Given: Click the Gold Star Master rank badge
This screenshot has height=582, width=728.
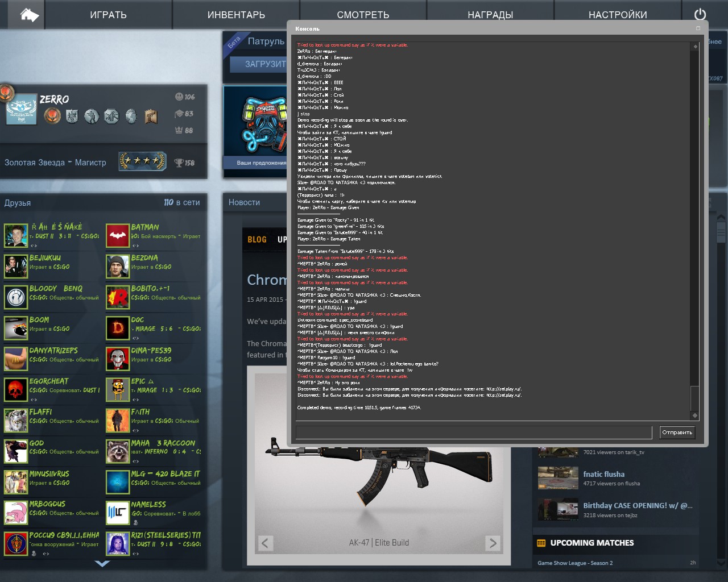Looking at the screenshot, I should tap(142, 161).
